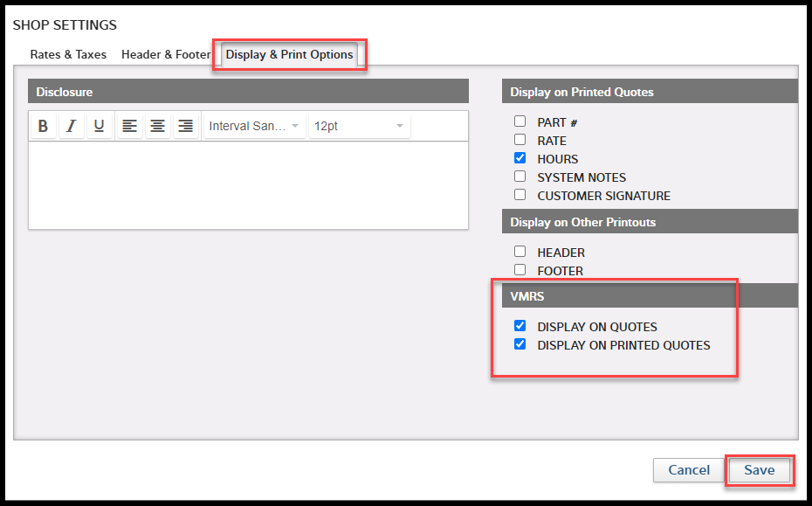Disable DISPLAY ON QUOTES under VMRS
The width and height of the screenshot is (812, 506).
(x=520, y=325)
